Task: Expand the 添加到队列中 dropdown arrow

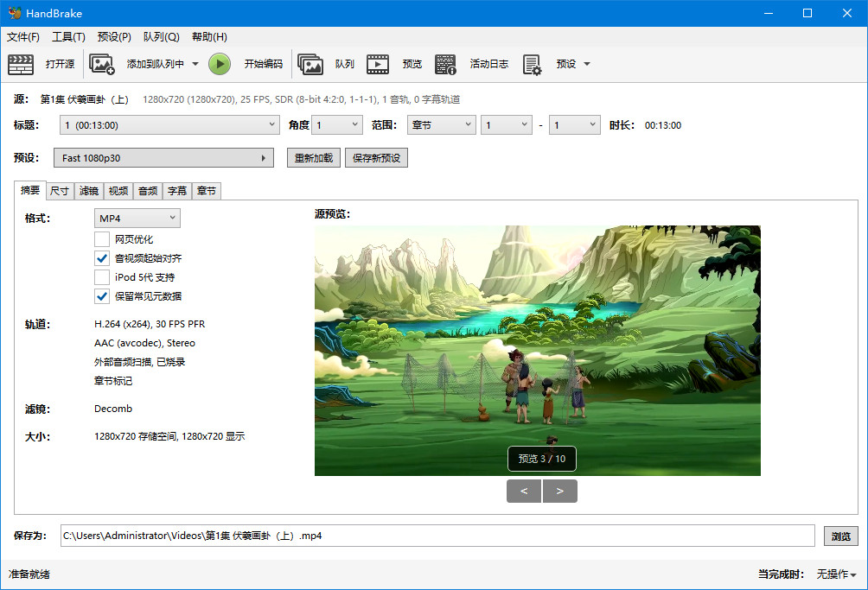Action: click(x=195, y=64)
